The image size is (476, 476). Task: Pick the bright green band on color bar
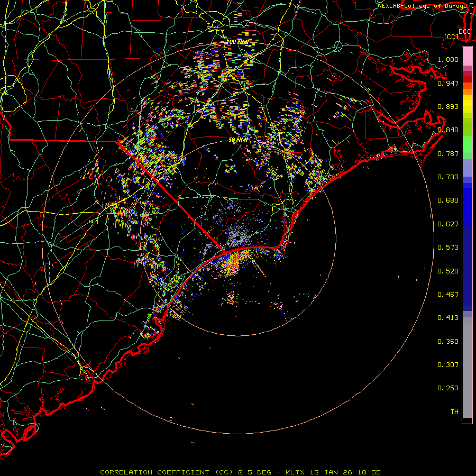(x=467, y=144)
